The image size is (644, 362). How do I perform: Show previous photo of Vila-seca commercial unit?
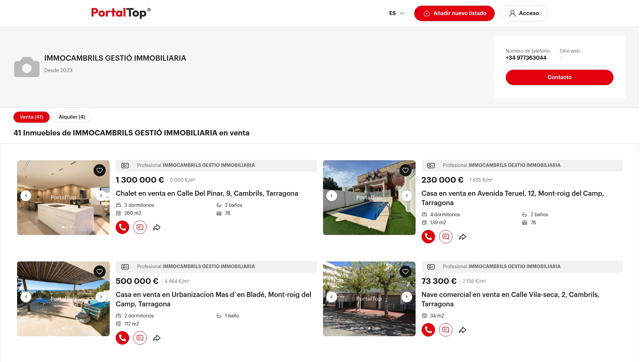coord(332,297)
